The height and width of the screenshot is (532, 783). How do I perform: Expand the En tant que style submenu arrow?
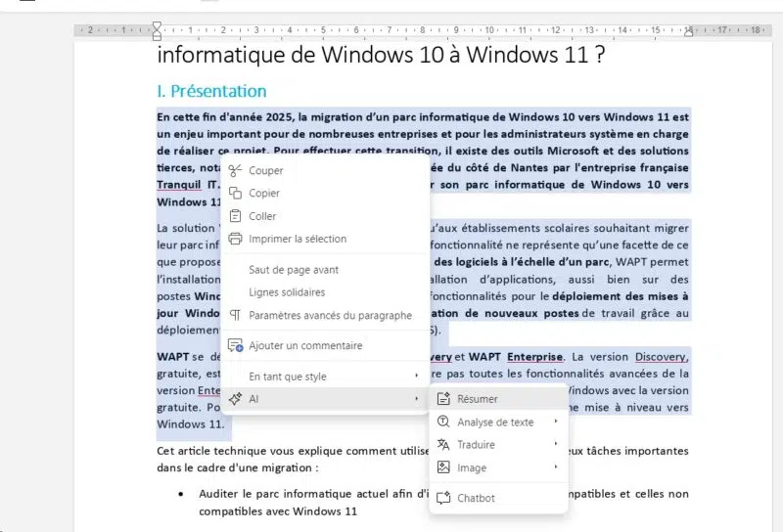(417, 376)
